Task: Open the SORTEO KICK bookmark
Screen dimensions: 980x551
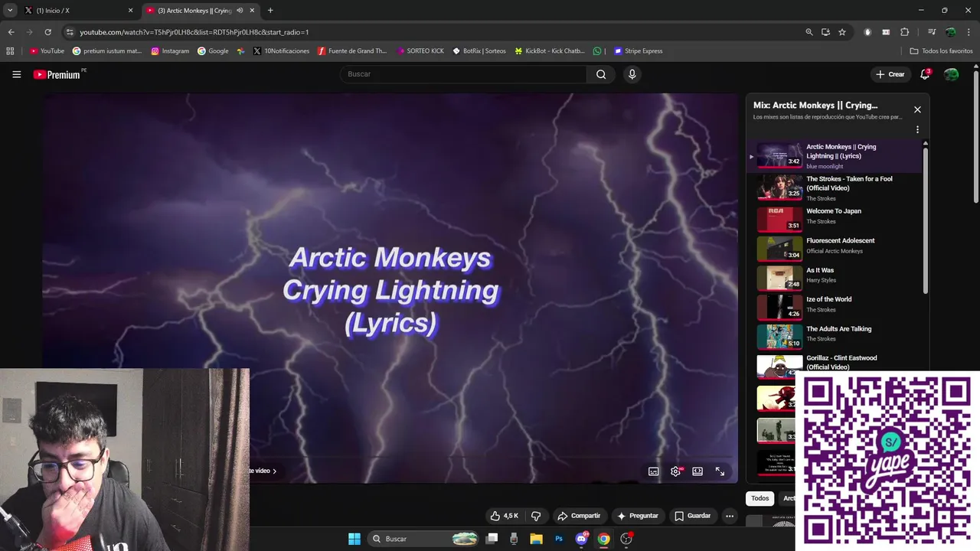Action: [x=420, y=51]
